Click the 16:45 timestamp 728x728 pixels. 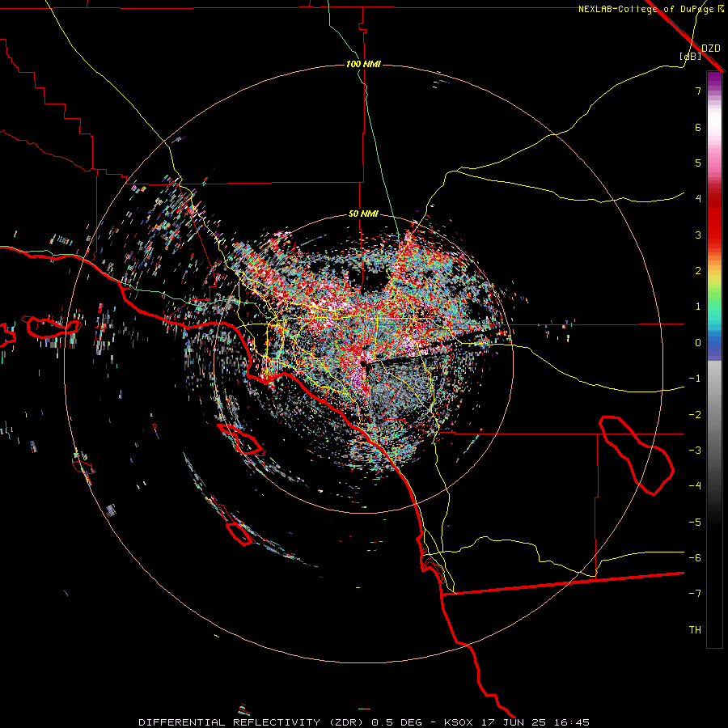[x=572, y=722]
